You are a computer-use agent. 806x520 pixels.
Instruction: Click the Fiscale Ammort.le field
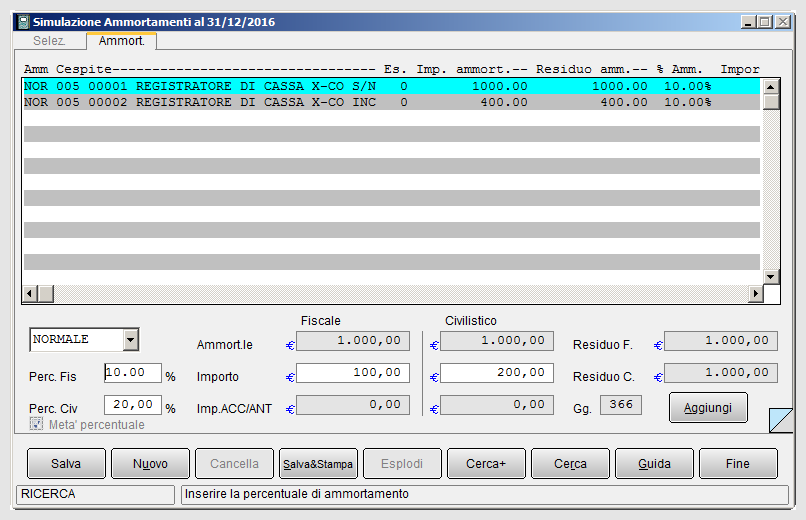pyautogui.click(x=353, y=341)
